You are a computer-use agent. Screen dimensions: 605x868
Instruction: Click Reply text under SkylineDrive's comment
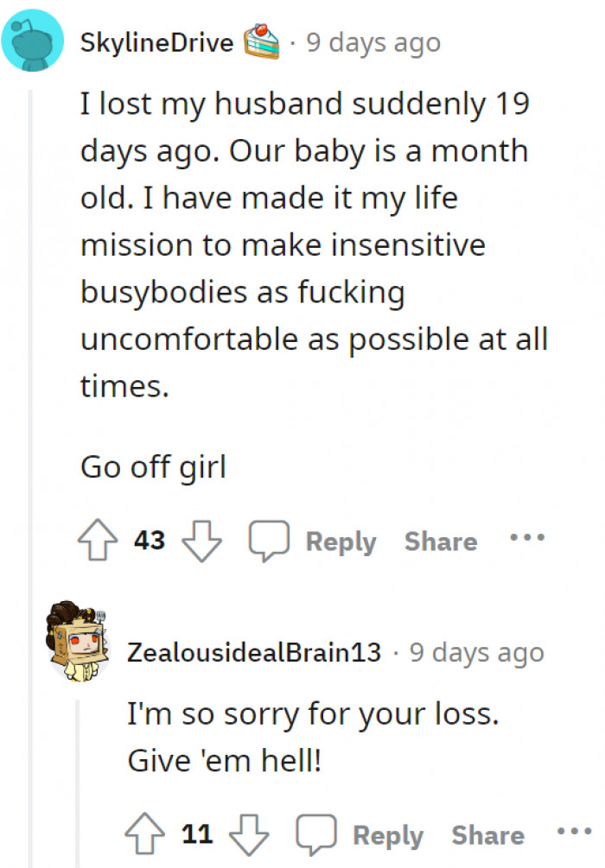pyautogui.click(x=341, y=542)
